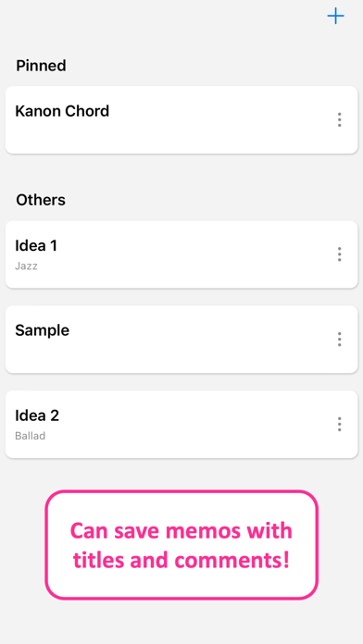Open options menu for Kanon Chord memo
This screenshot has width=363, height=644.
(x=339, y=119)
